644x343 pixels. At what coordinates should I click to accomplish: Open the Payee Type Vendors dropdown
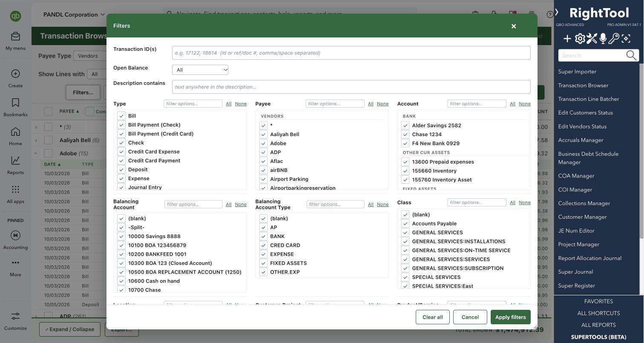point(90,56)
